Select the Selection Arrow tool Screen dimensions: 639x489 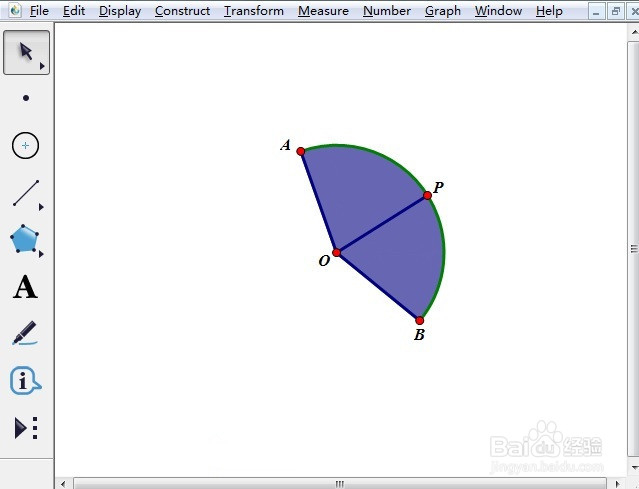tap(26, 52)
